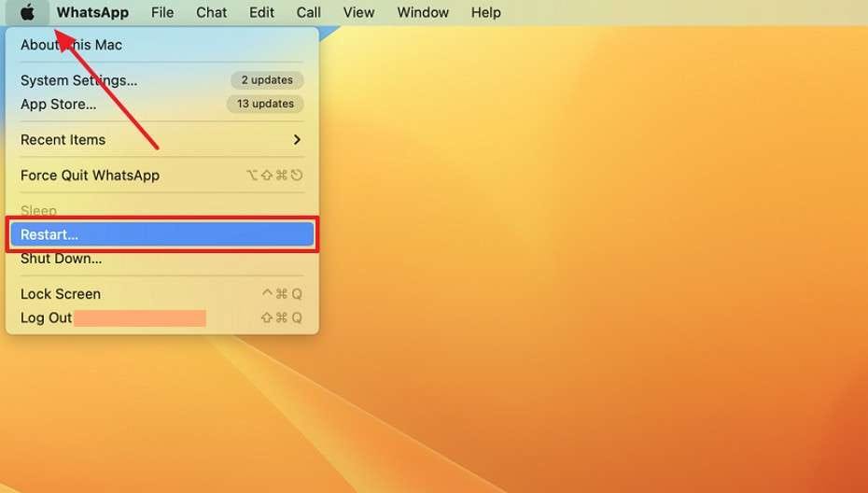Open the File menu
Viewport: 868px width, 493px height.
coord(162,12)
